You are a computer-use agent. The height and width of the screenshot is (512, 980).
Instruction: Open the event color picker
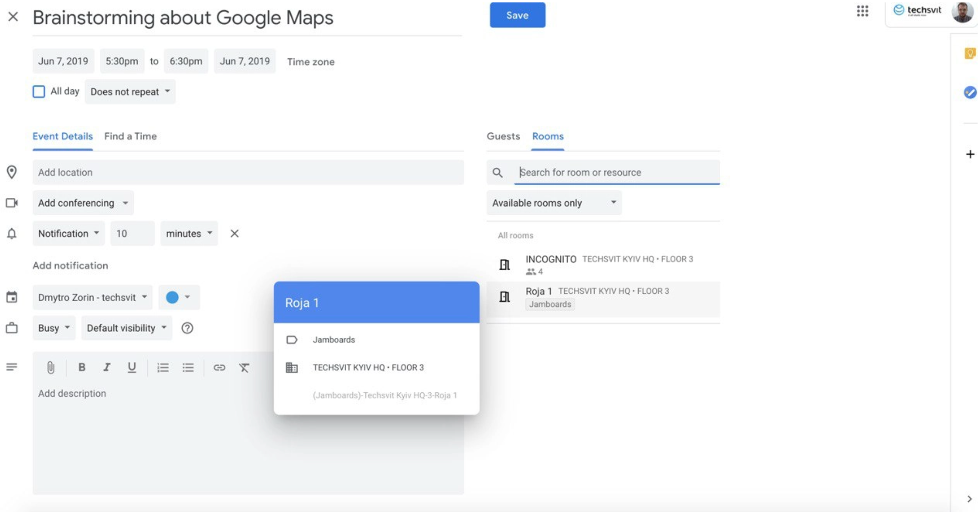[x=179, y=297]
